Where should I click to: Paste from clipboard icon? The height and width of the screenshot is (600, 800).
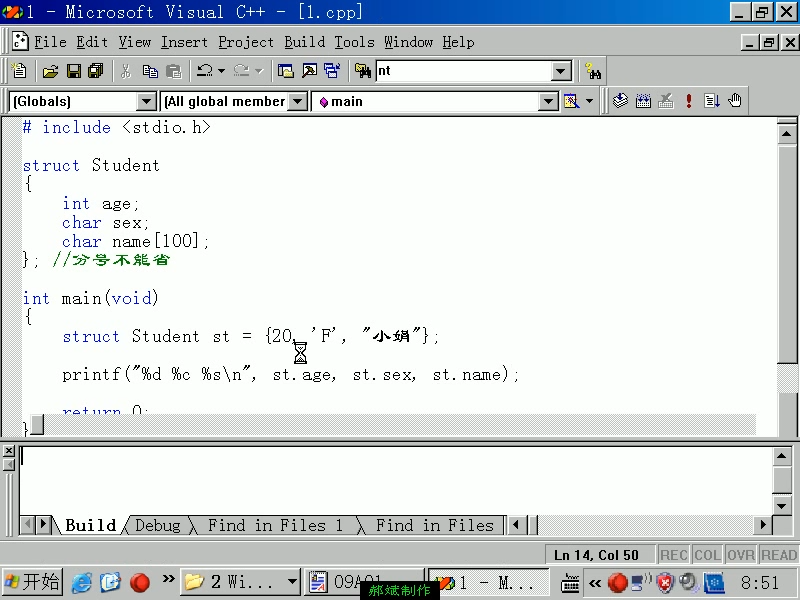173,71
